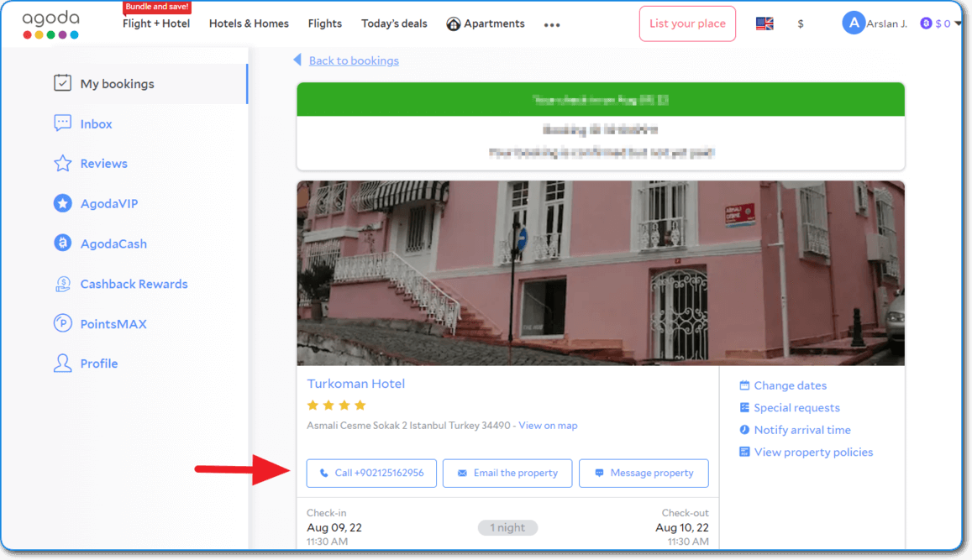Image resolution: width=972 pixels, height=560 pixels.
Task: Click View on map link
Action: click(x=548, y=426)
